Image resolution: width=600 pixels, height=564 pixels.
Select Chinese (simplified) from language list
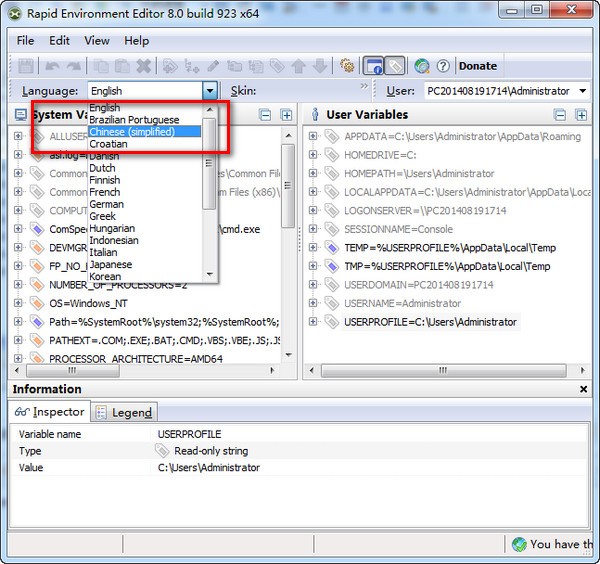131,132
